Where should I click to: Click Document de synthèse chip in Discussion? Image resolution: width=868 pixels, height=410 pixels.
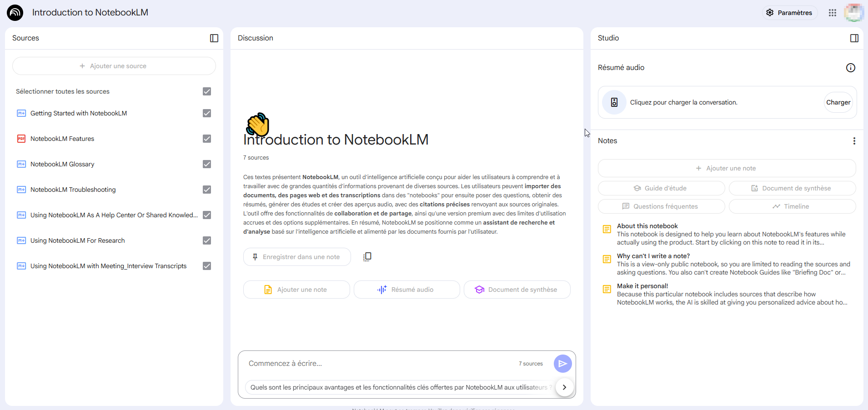coord(517,290)
